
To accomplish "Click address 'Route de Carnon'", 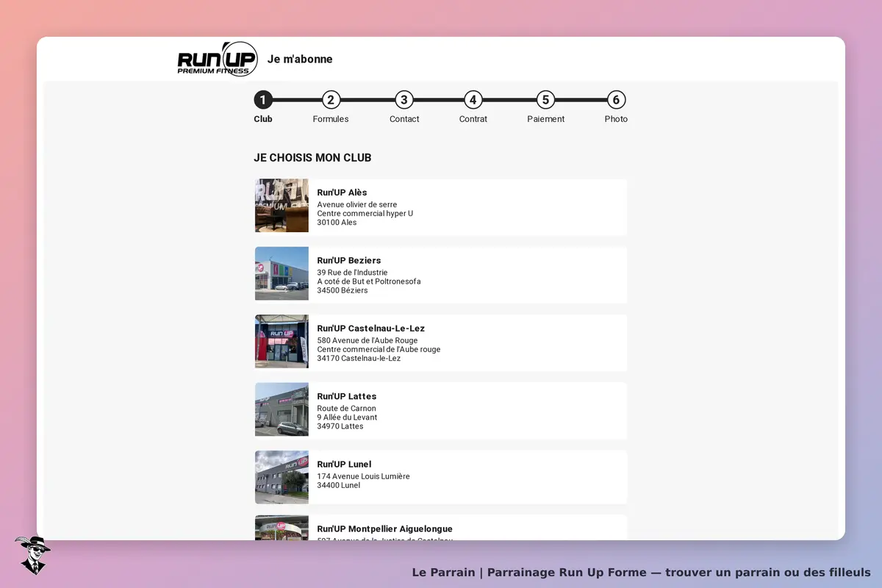I will (x=346, y=409).
